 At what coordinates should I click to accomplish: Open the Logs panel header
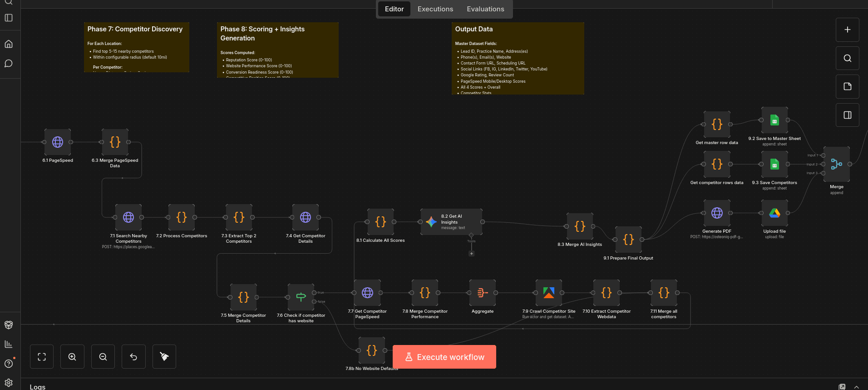tap(38, 387)
